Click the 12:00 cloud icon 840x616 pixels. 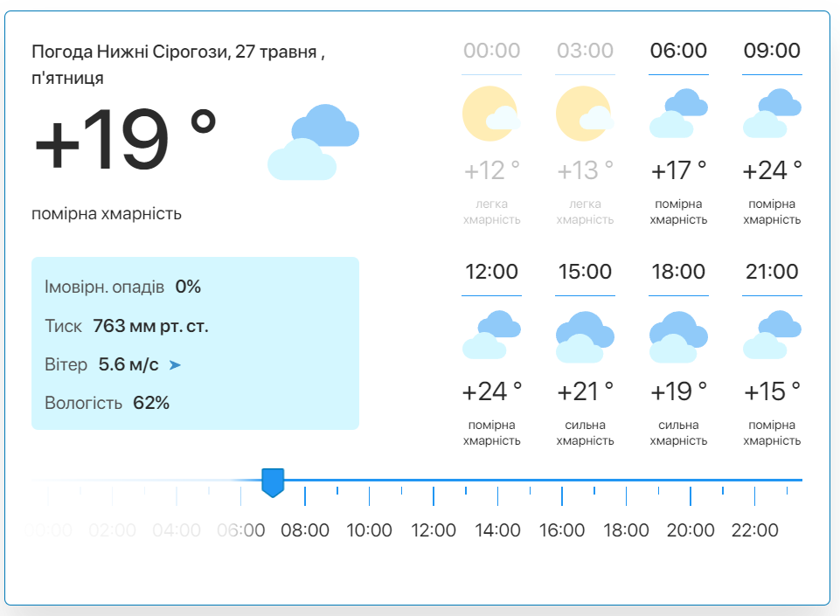[491, 335]
